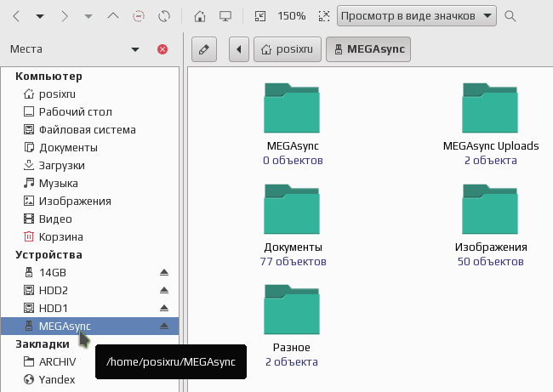This screenshot has width=553, height=392.
Task: Eject the HDD2 drive
Action: 164,290
